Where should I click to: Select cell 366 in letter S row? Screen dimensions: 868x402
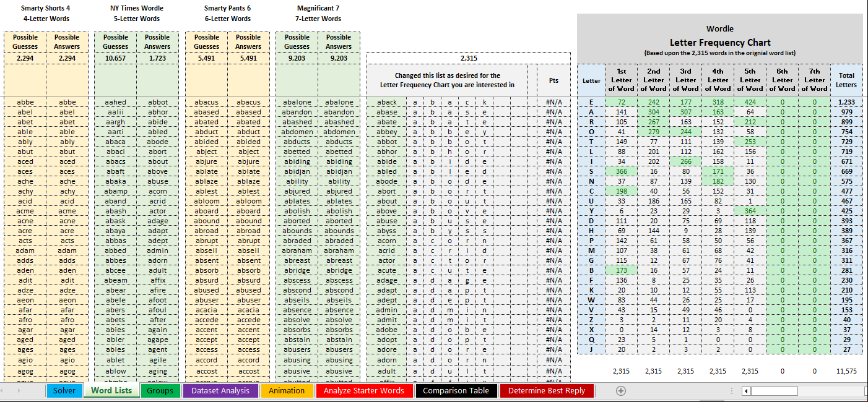click(x=621, y=171)
